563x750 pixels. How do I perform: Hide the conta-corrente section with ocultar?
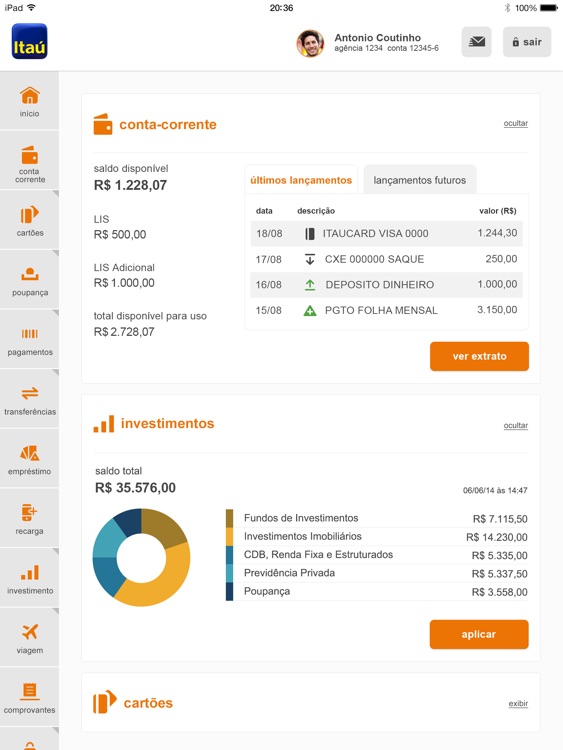point(516,123)
